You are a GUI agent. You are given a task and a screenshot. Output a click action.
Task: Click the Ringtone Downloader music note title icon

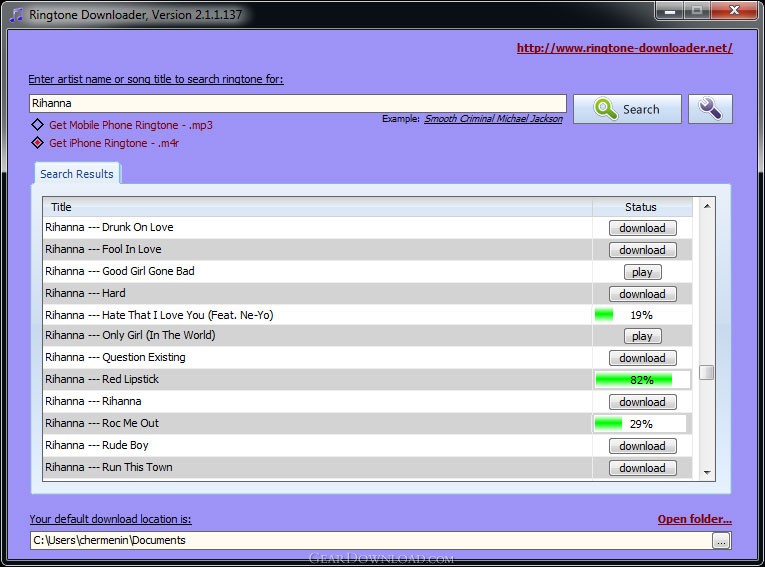[16, 15]
